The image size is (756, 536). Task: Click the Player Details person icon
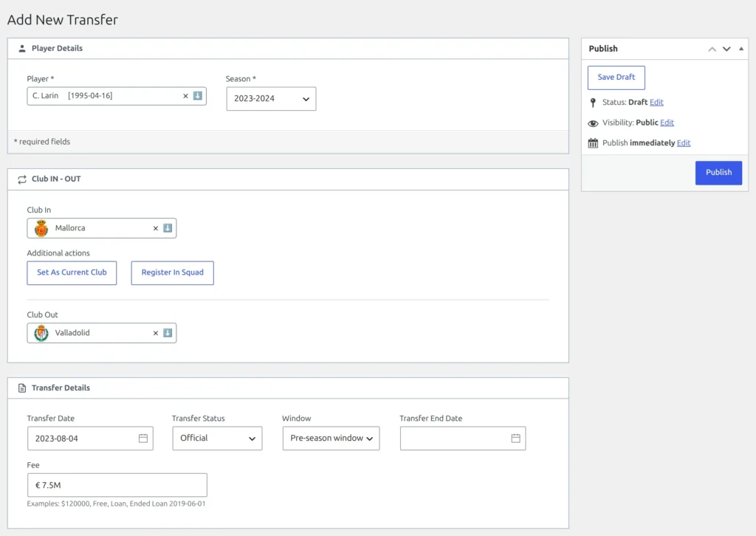(x=21, y=49)
